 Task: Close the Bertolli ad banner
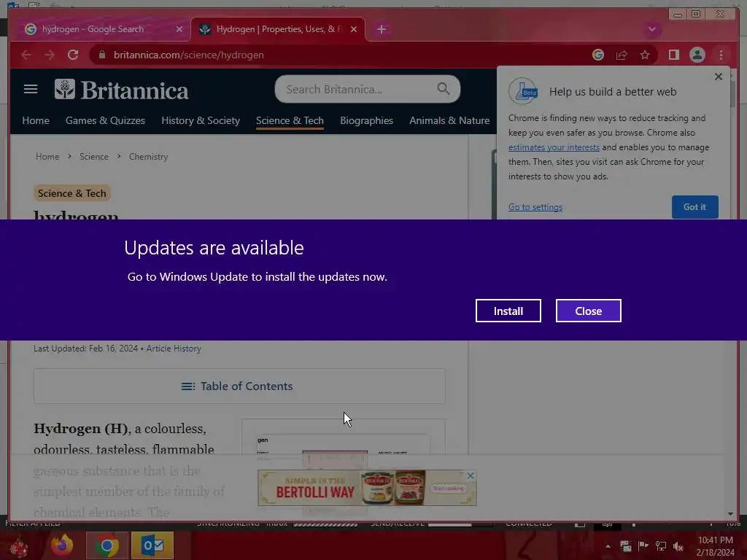click(471, 475)
